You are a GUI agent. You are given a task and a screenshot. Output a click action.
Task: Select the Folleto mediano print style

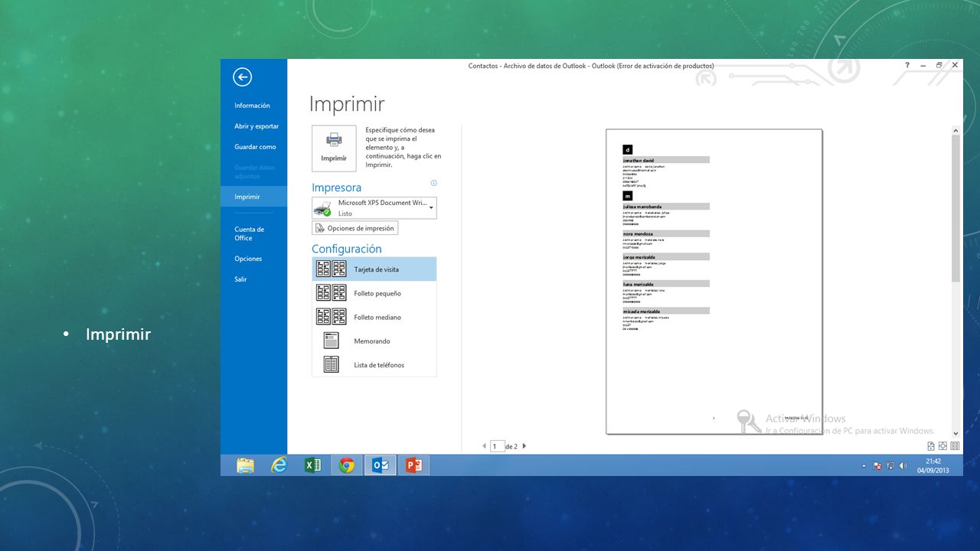(x=374, y=317)
